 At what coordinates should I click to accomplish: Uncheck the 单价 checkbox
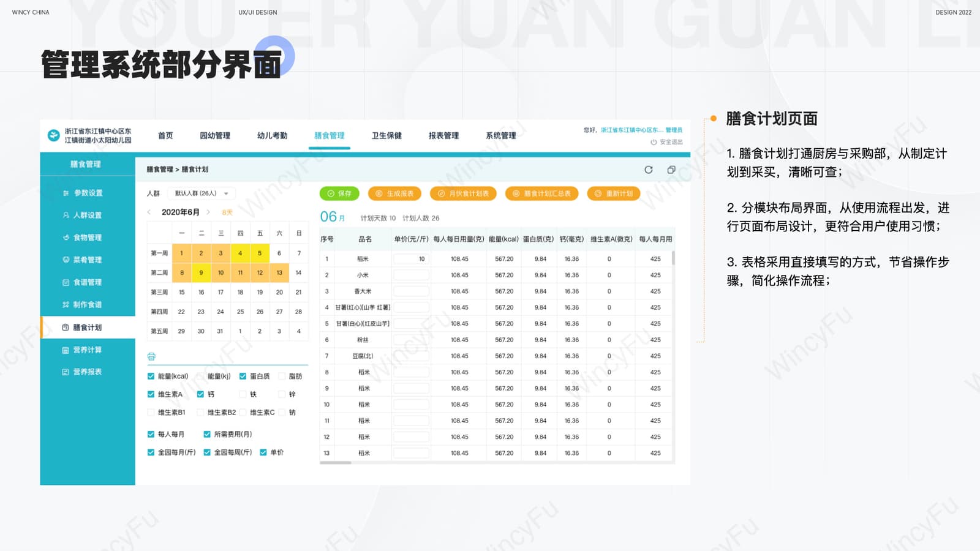(x=263, y=452)
